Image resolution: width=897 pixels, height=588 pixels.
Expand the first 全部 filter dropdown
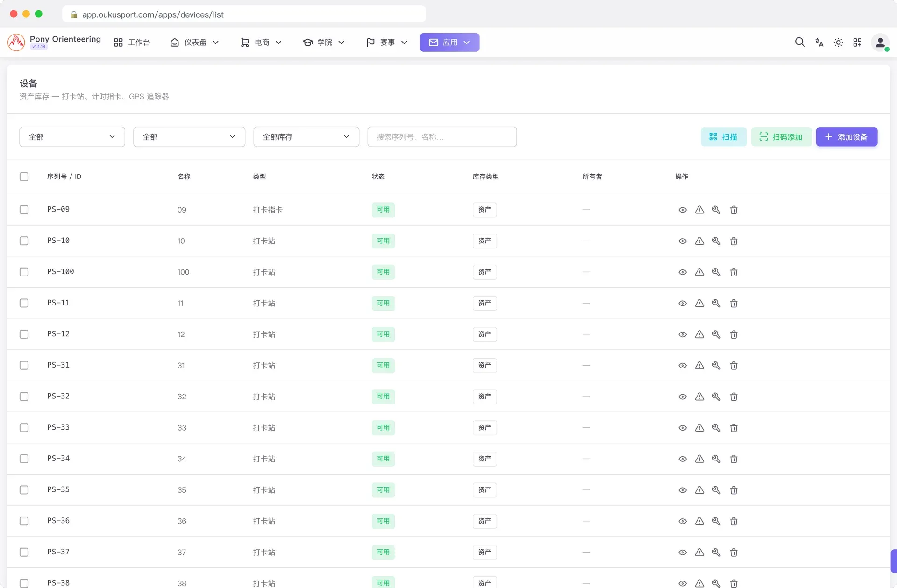click(x=72, y=137)
